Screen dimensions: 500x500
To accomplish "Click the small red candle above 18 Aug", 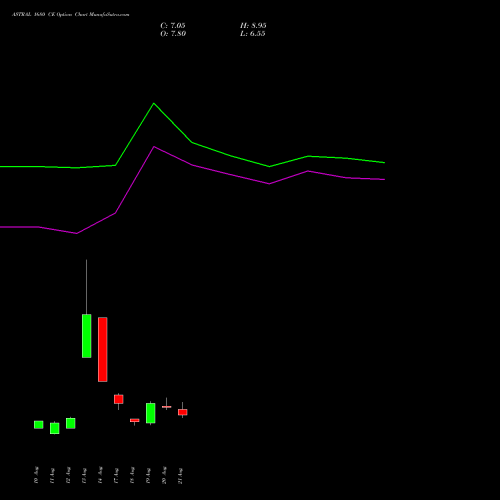I will [135, 420].
